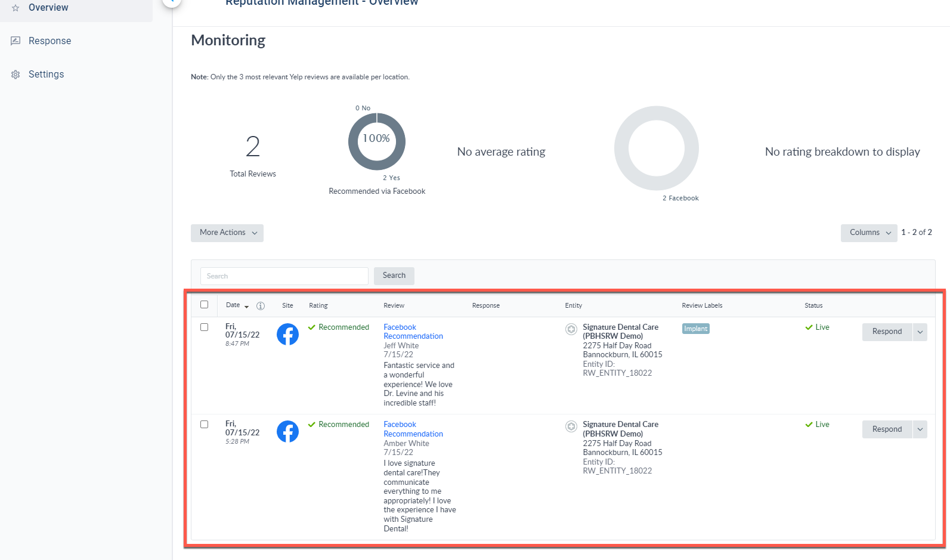Click the Monitoring heading

[x=228, y=41]
